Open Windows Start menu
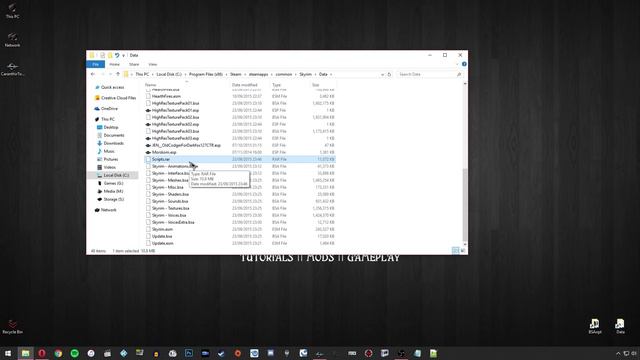 click(8, 353)
